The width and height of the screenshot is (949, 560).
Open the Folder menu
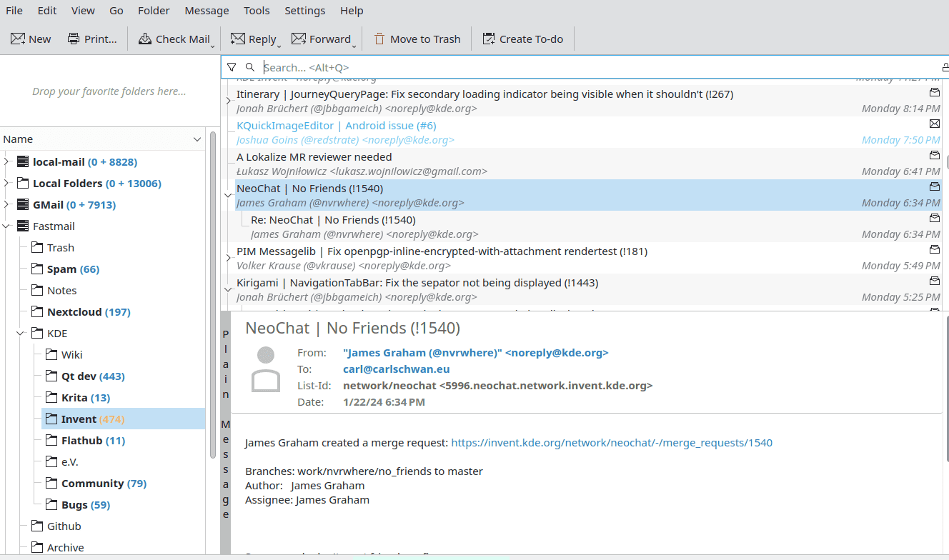154,11
